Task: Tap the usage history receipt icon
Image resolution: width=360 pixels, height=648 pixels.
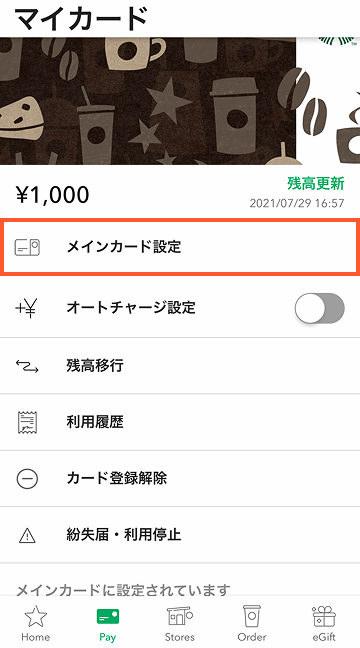Action: (27, 422)
